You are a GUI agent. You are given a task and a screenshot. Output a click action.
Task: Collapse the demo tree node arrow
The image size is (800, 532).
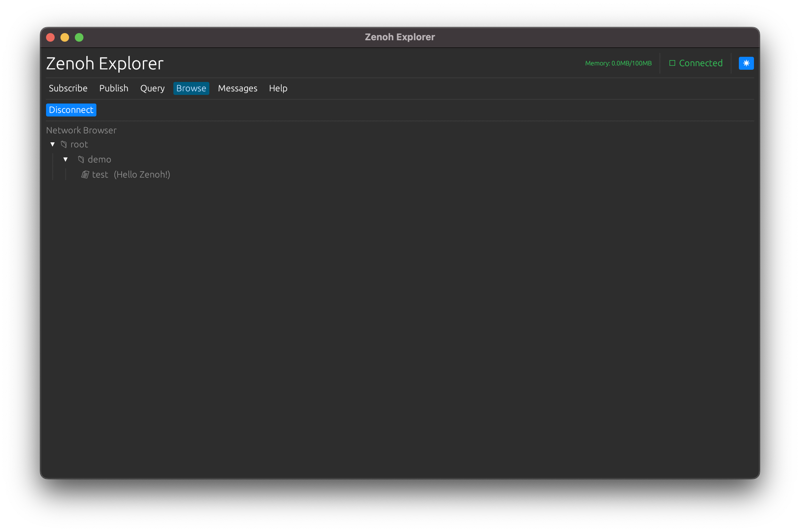point(65,160)
